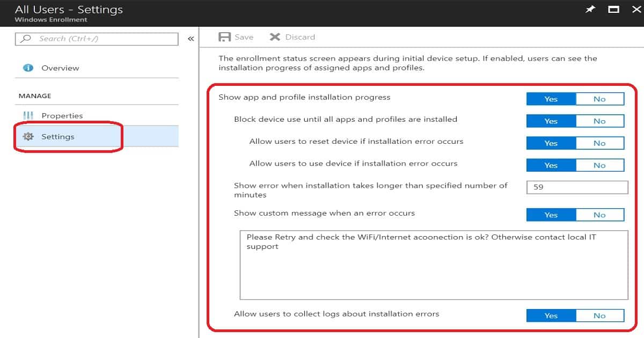
Task: Turn off custom error message display
Action: coord(600,215)
